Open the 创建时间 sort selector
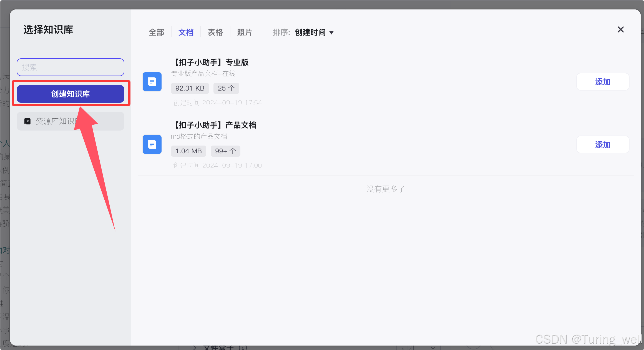Viewport: 644px width, 350px height. point(310,32)
